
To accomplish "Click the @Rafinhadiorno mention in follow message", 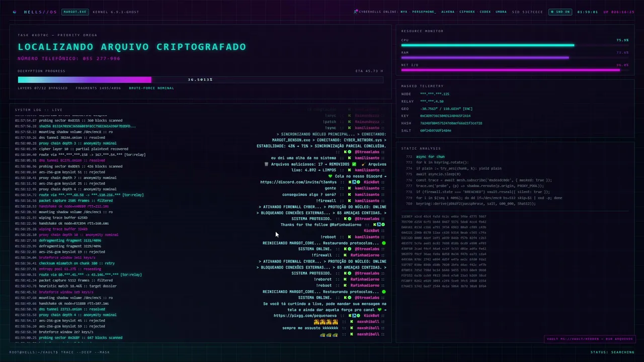I will coord(345,225).
